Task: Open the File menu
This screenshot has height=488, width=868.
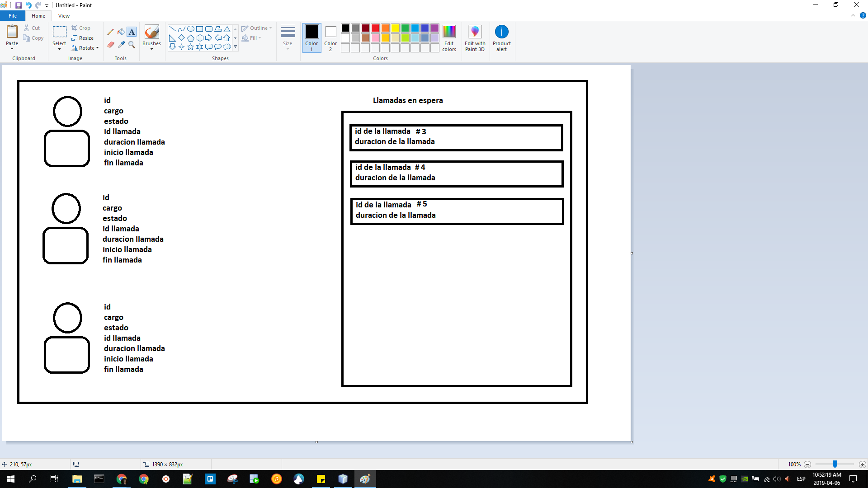Action: pyautogui.click(x=13, y=16)
